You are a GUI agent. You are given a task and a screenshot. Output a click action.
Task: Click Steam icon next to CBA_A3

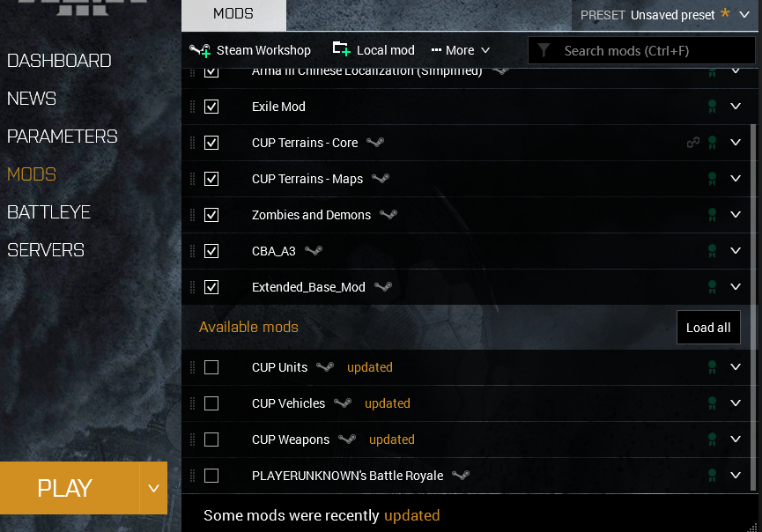click(314, 251)
